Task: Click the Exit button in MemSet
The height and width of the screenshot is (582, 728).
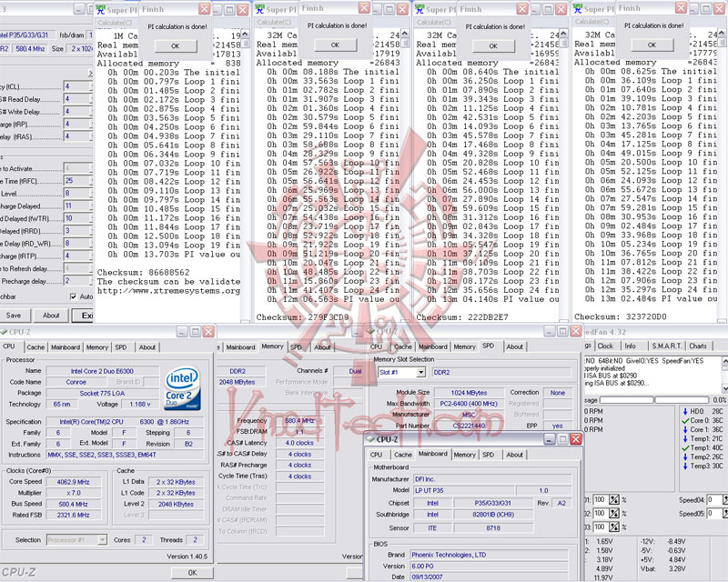Action: [83, 316]
